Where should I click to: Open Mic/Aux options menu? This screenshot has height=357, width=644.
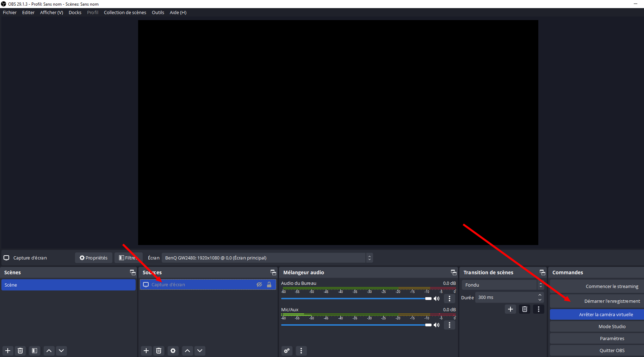coord(450,325)
